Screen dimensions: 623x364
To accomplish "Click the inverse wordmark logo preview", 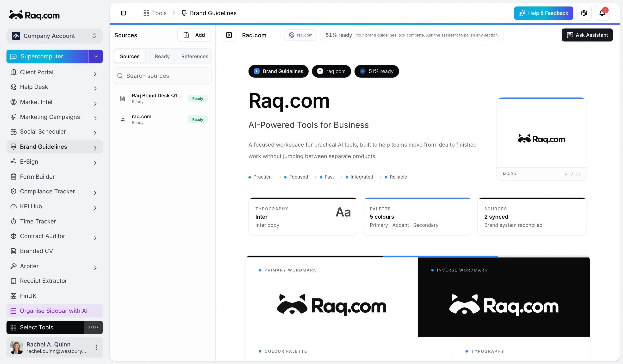I will pyautogui.click(x=503, y=305).
